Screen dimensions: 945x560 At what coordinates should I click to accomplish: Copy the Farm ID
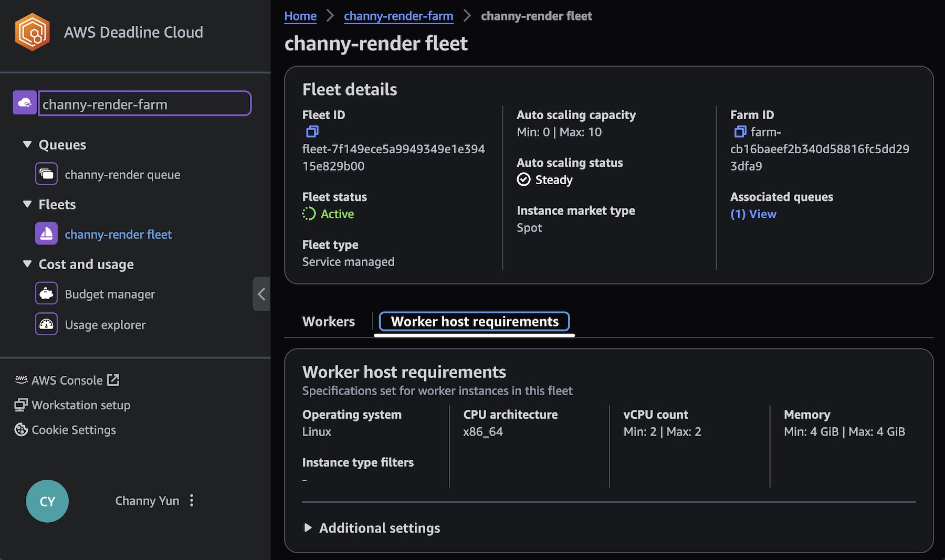pos(740,131)
